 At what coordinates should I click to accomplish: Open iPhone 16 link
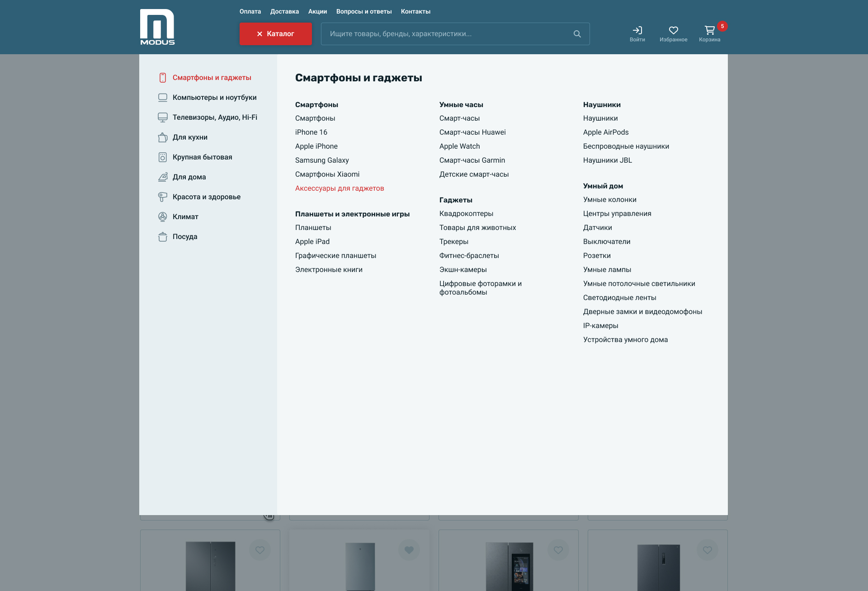311,132
